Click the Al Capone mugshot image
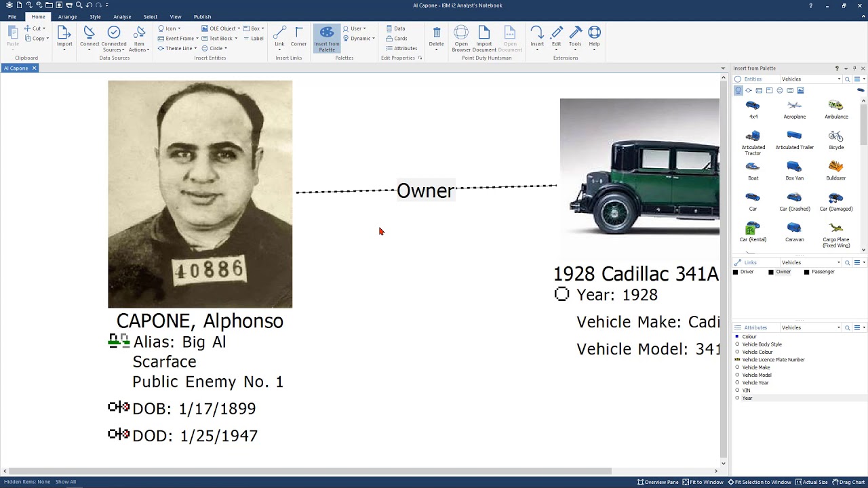868x488 pixels. pos(200,194)
